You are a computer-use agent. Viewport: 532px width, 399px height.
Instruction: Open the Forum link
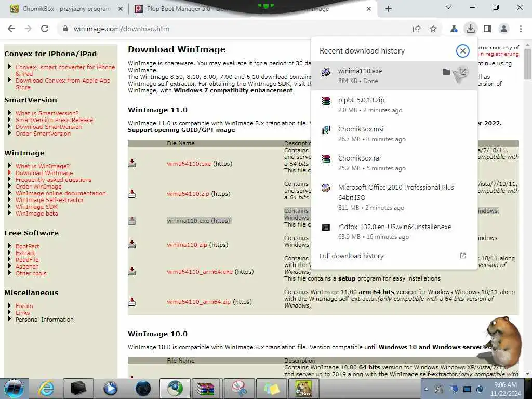click(x=24, y=306)
